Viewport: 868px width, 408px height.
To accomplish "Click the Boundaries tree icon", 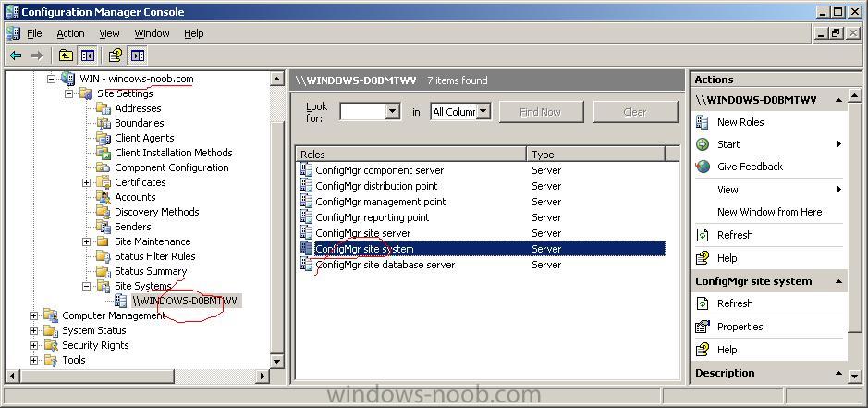I will [104, 123].
